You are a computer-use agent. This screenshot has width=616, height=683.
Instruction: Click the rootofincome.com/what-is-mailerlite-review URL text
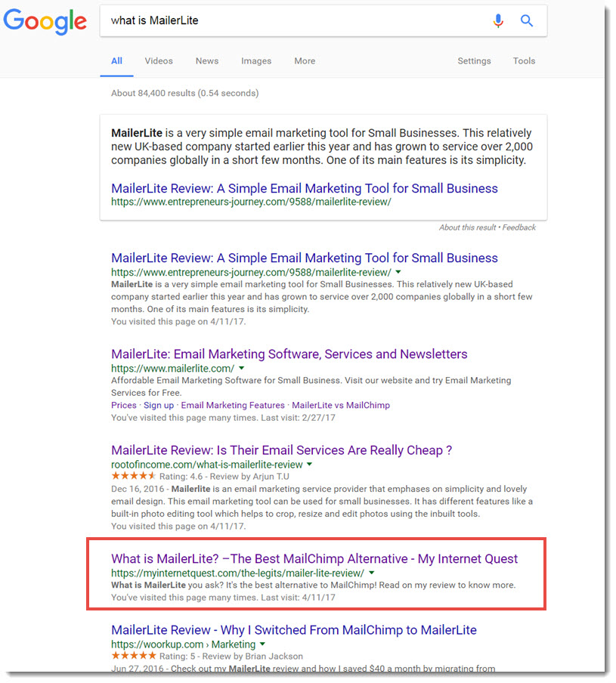pos(206,465)
